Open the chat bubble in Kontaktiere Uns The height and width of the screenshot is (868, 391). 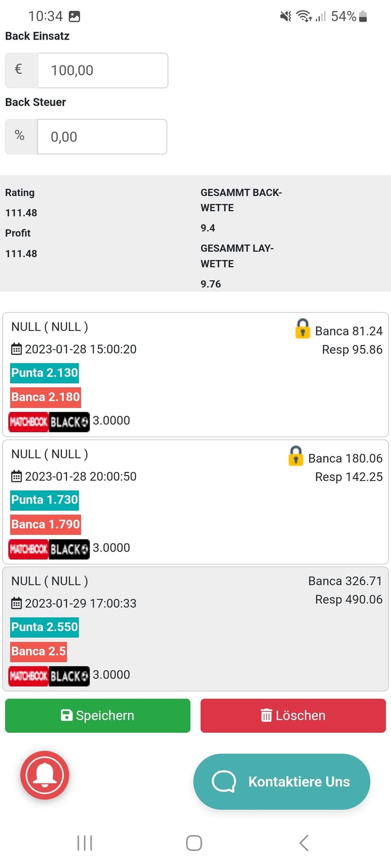(224, 782)
